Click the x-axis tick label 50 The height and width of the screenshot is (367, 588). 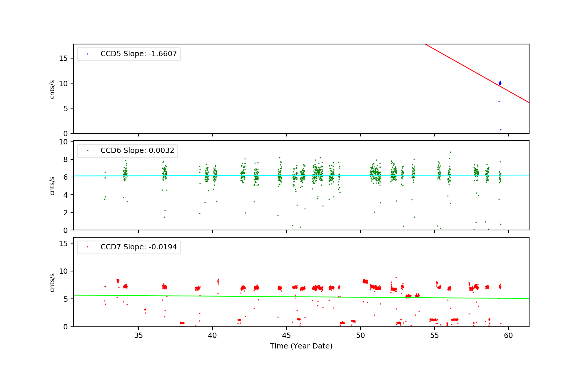point(360,336)
